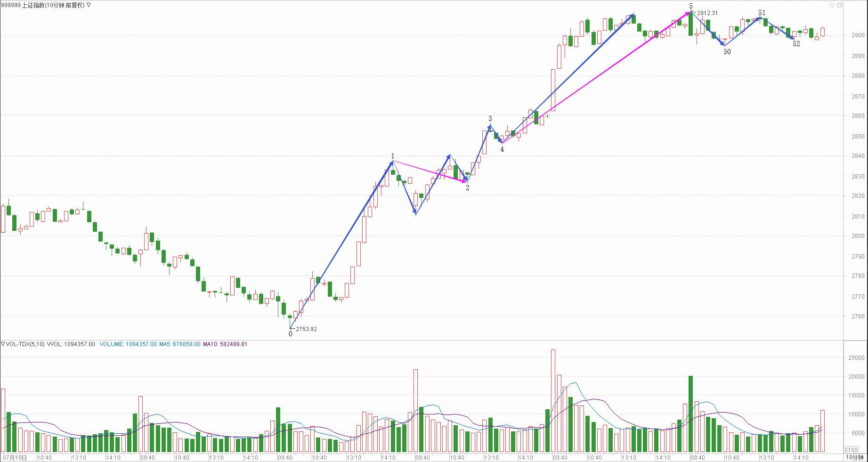The image size is (868, 462).
Task: Select wave point label 4 on chart
Action: tap(502, 149)
